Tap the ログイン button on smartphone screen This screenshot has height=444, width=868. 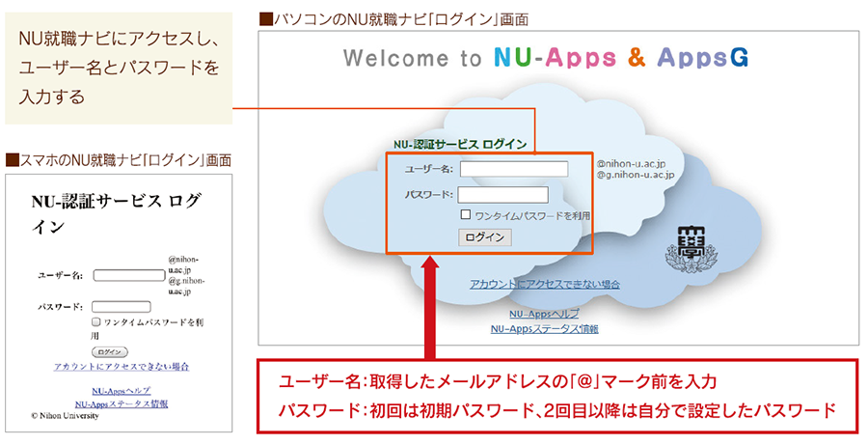(110, 352)
